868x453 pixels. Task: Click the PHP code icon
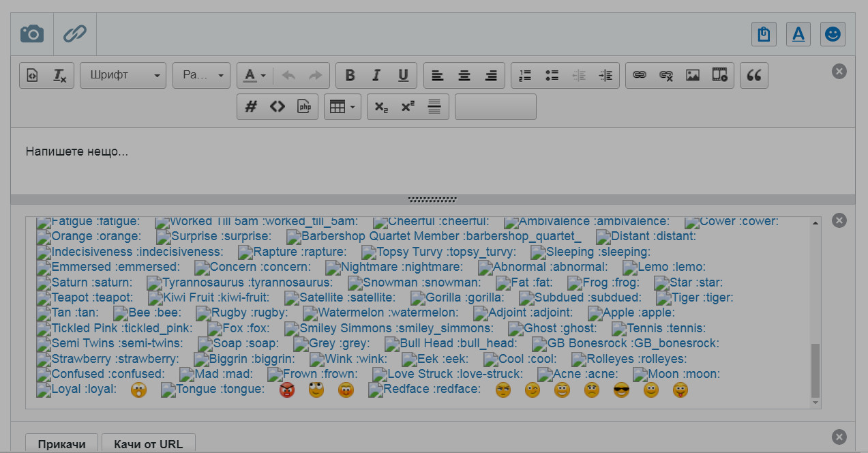point(304,106)
